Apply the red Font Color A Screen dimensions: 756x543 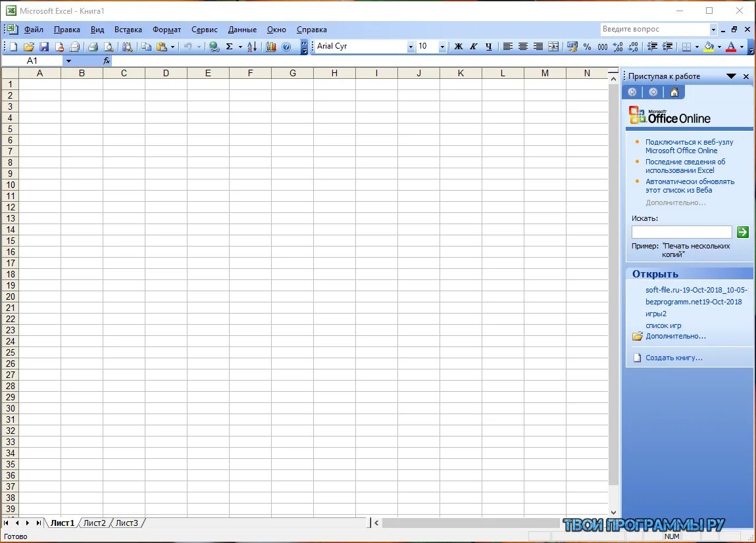732,47
